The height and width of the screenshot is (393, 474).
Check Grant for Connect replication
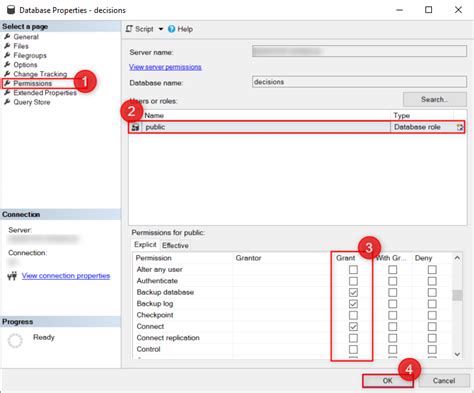(353, 338)
